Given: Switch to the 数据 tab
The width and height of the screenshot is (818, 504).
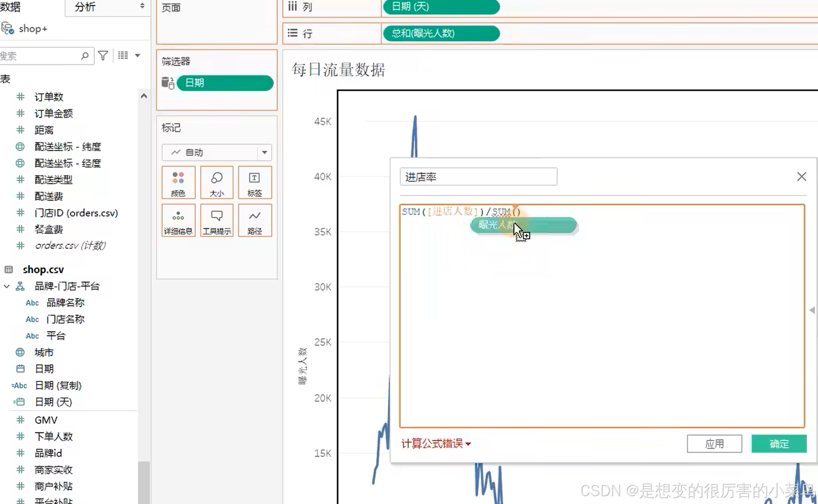Looking at the screenshot, I should [11, 7].
